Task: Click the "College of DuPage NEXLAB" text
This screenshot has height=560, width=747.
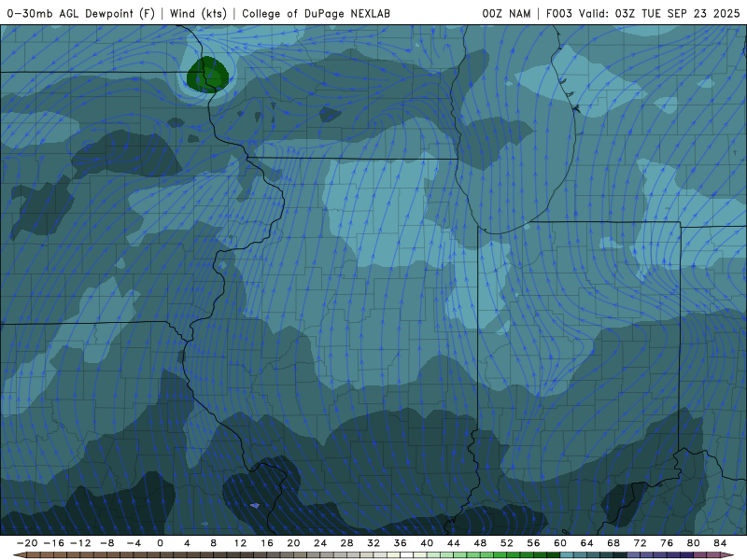Action: (316, 14)
